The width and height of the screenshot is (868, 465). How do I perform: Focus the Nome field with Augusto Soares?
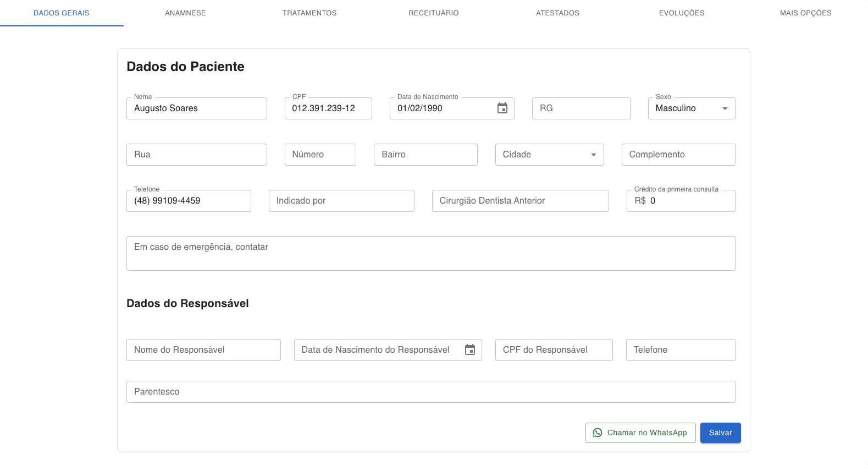click(196, 108)
